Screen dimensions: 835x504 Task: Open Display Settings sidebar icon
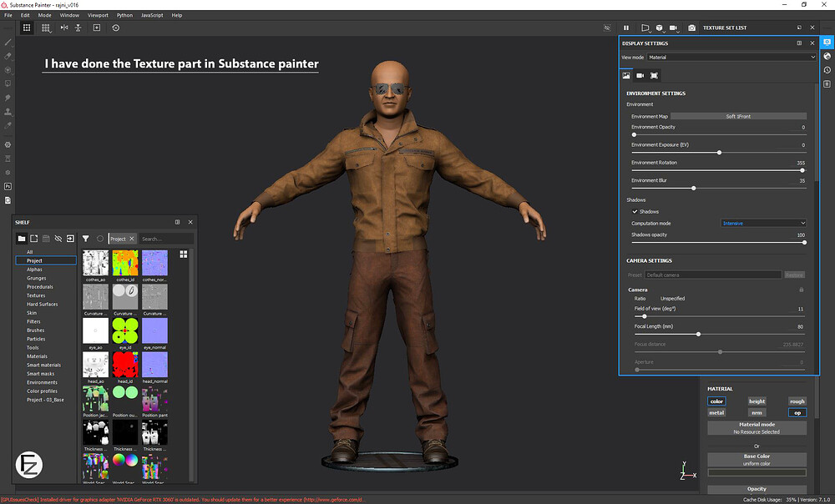click(827, 42)
